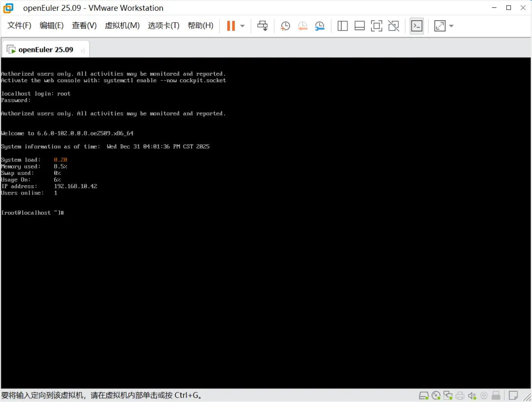Click the printer device status icon
Image resolution: width=532 pixels, height=402 pixels.
[460, 396]
